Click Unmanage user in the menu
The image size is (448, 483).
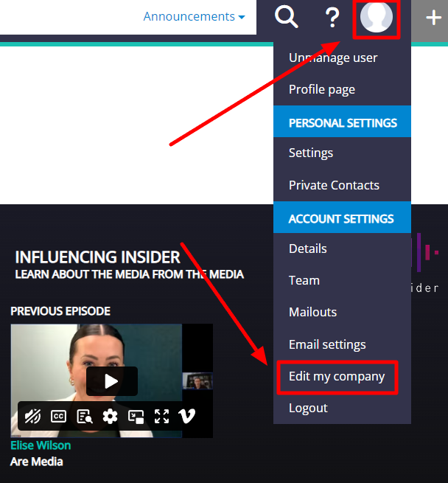(333, 58)
